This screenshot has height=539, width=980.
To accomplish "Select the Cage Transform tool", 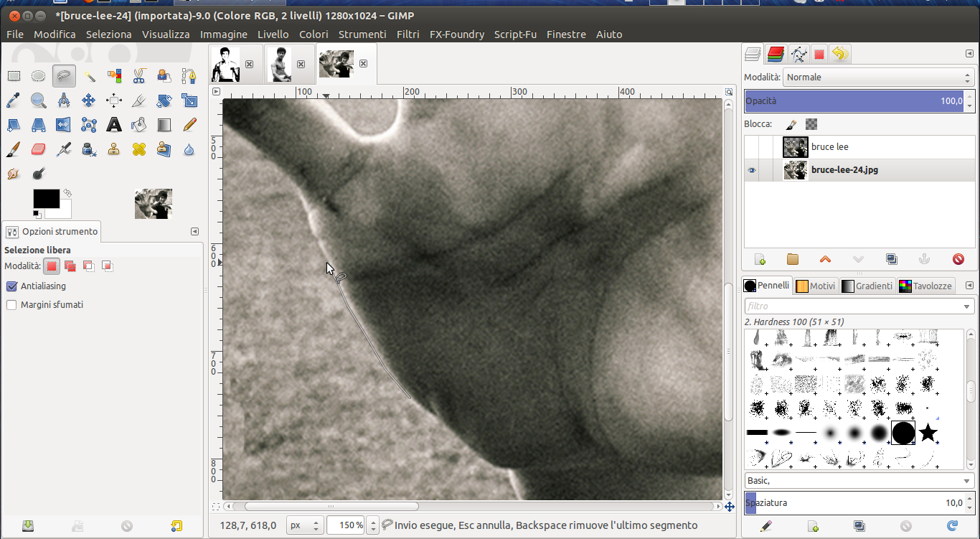I will pos(89,125).
